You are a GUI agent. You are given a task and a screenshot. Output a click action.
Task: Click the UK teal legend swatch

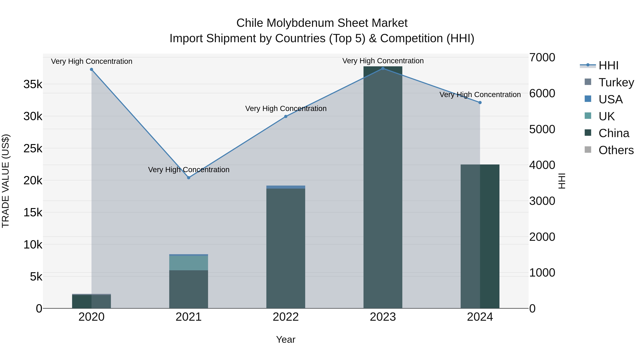point(588,116)
